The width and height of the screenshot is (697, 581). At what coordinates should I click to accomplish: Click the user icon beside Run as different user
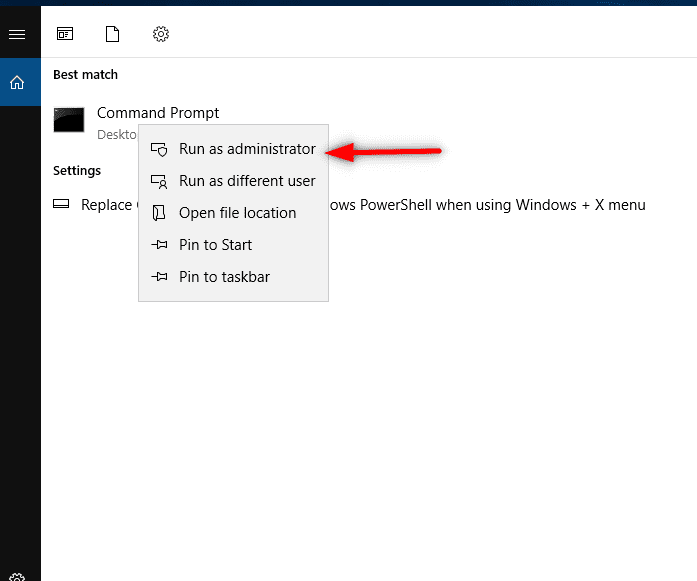158,181
